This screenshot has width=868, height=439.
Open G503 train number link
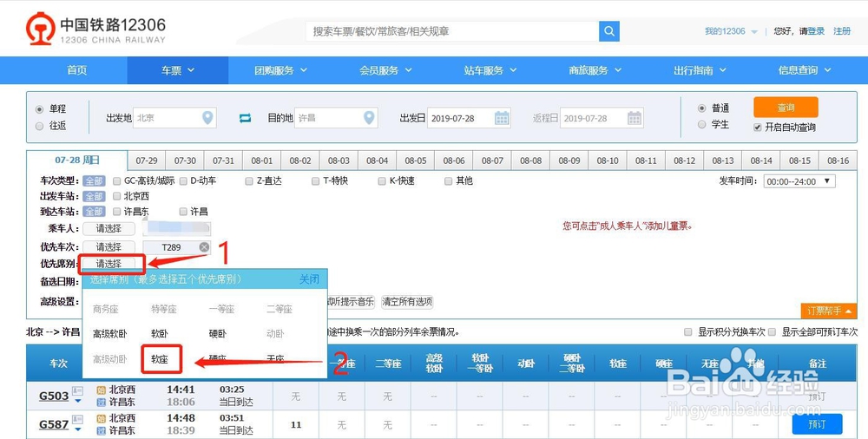(x=54, y=396)
